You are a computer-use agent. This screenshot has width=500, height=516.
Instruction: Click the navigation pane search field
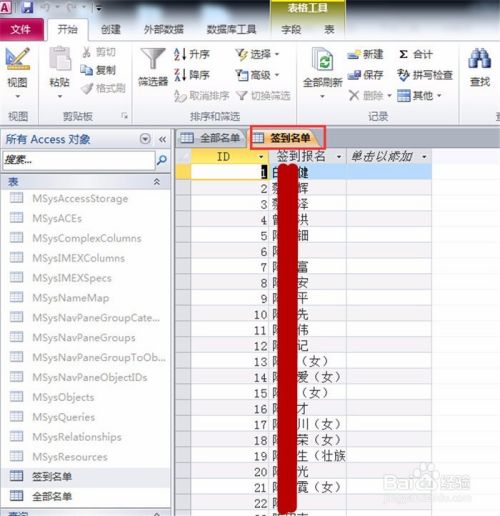pos(79,160)
